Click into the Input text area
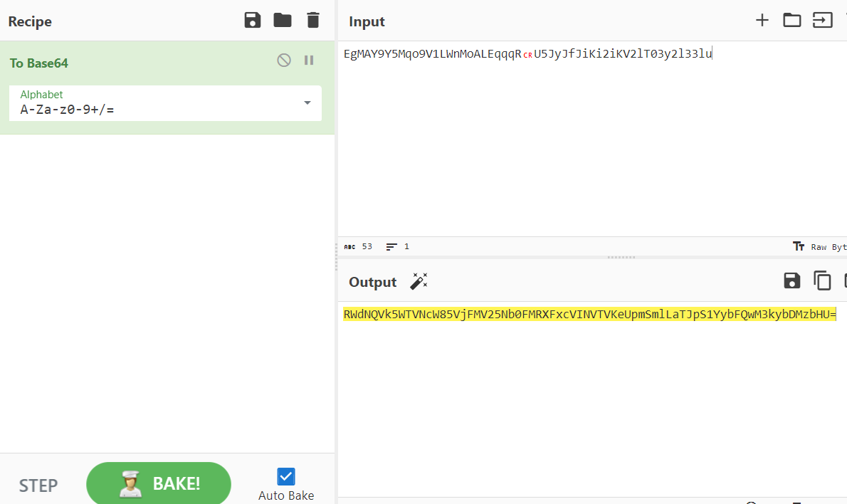The width and height of the screenshot is (847, 504). pyautogui.click(x=592, y=140)
